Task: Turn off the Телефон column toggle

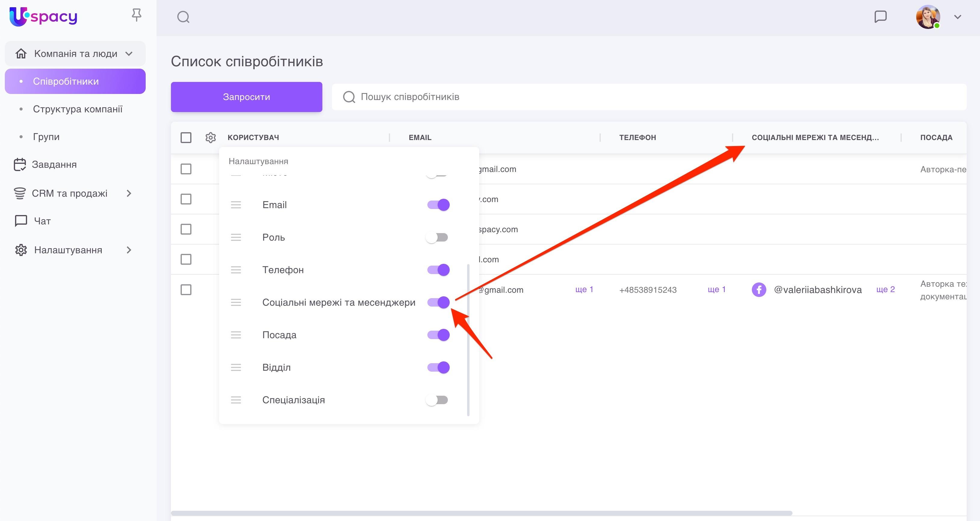Action: [438, 270]
